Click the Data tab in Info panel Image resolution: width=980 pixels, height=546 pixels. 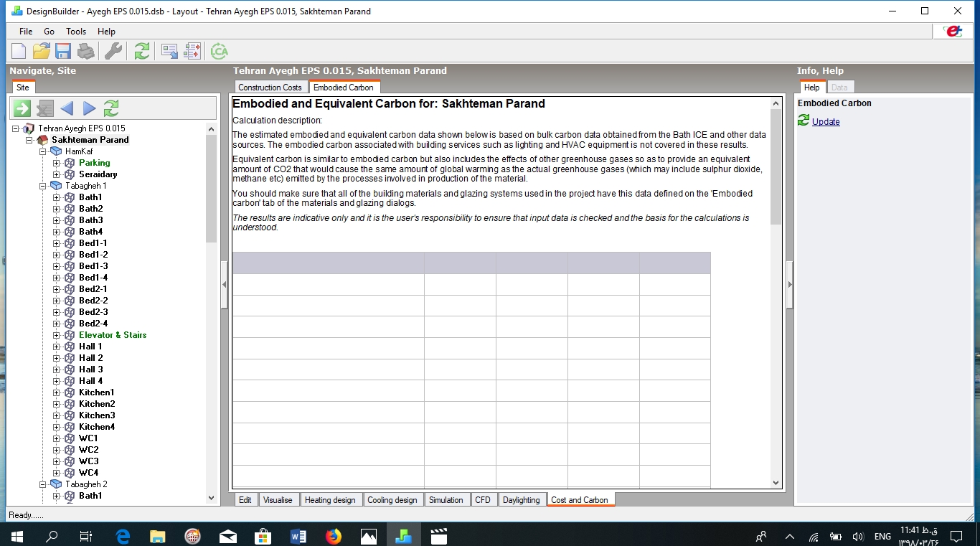click(x=839, y=88)
